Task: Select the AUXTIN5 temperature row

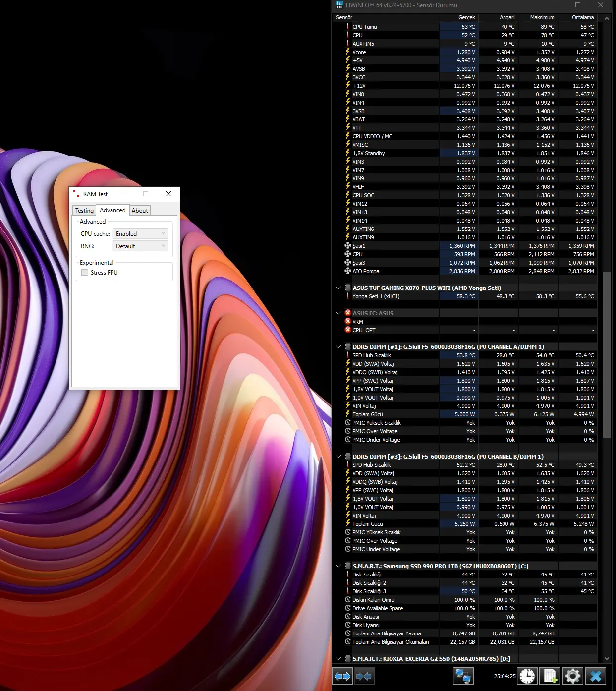Action: pyautogui.click(x=464, y=44)
